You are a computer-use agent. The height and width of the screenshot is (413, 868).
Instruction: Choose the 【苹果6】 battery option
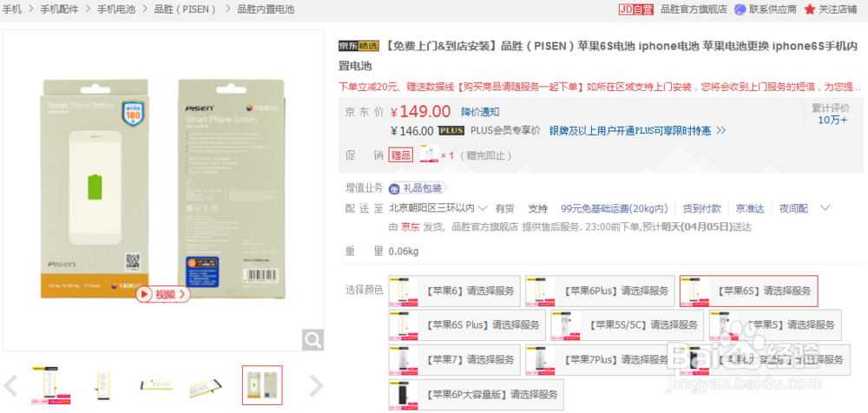pyautogui.click(x=455, y=292)
